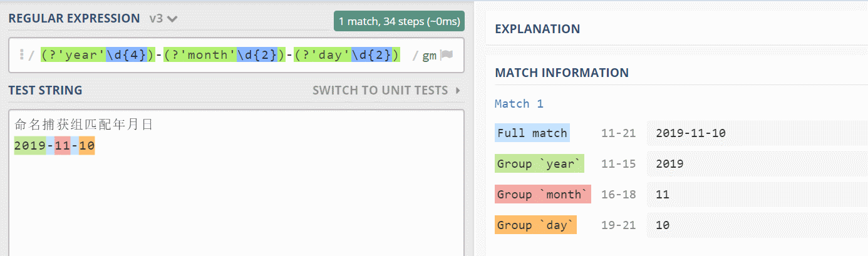The height and width of the screenshot is (256, 868).
Task: Click the green Group `year` label
Action: pos(539,164)
